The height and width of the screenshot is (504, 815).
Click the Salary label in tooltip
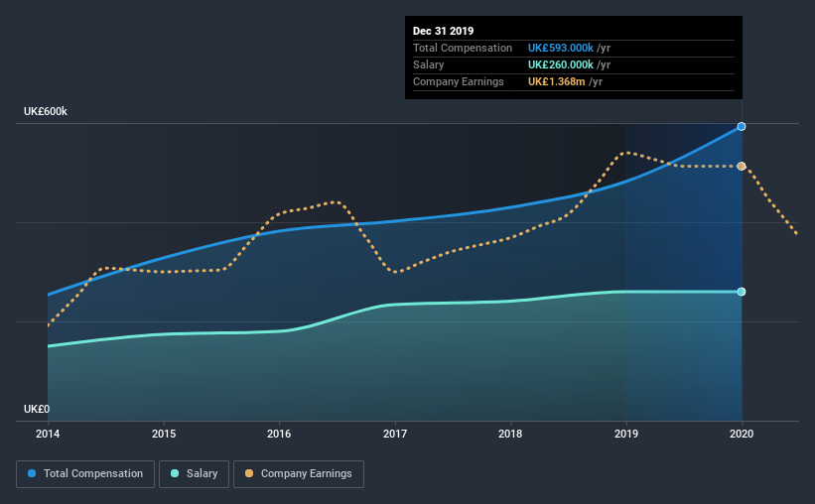click(x=428, y=64)
